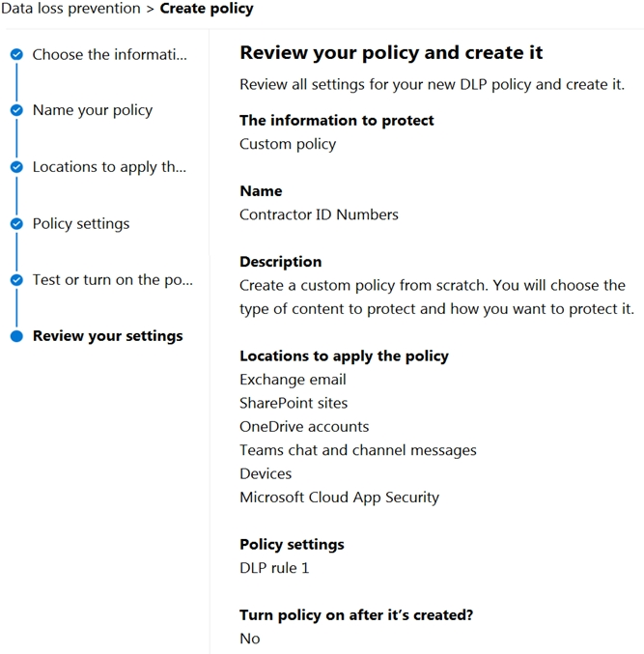This screenshot has width=644, height=654.
Task: Click the Contractor ID Numbers policy name
Action: [319, 214]
